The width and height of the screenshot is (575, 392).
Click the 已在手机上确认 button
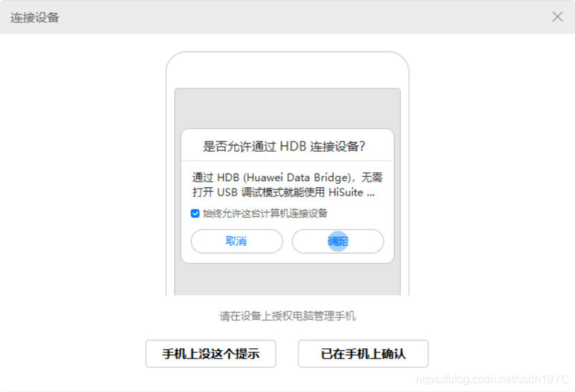coord(363,354)
